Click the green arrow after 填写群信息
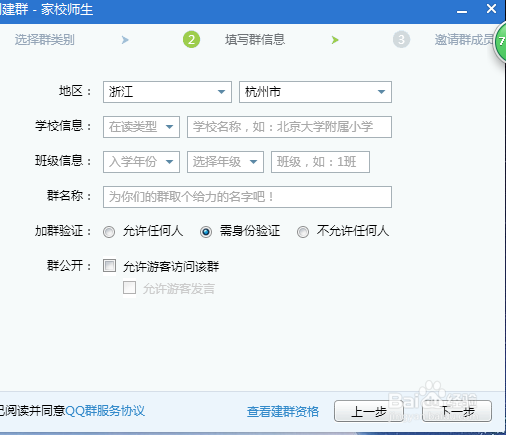Screen dimensions: 506x435 click(335, 40)
